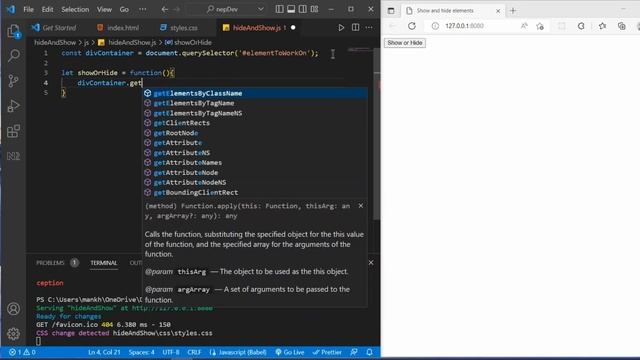
Task: Change indentation via Spaces: 4
Action: (x=142, y=352)
